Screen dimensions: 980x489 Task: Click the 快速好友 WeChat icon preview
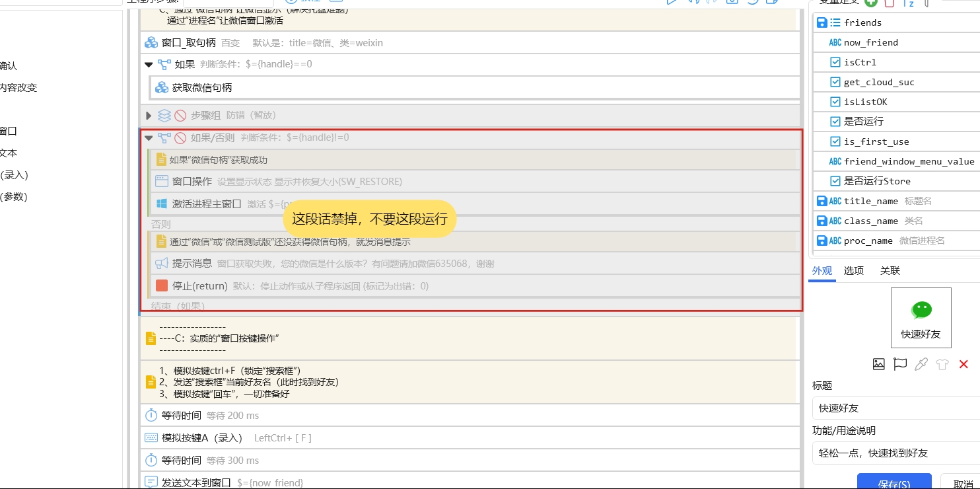tap(921, 318)
